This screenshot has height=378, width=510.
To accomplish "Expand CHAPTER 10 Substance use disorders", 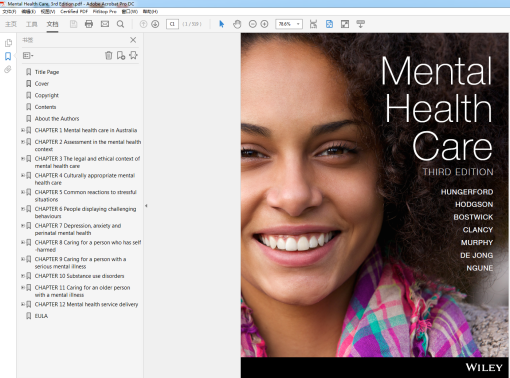I will click(x=23, y=276).
